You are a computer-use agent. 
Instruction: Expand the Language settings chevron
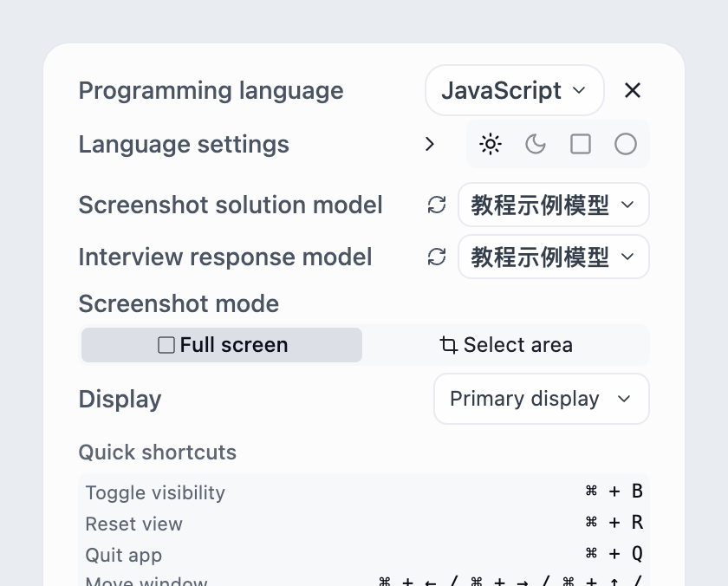(430, 144)
